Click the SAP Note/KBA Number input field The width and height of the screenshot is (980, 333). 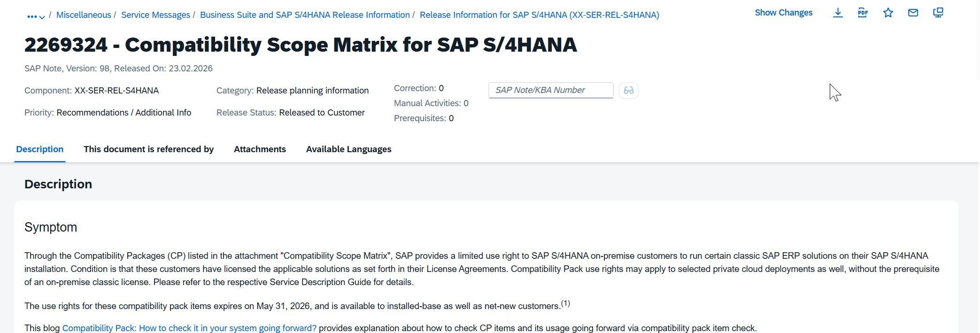pyautogui.click(x=550, y=90)
